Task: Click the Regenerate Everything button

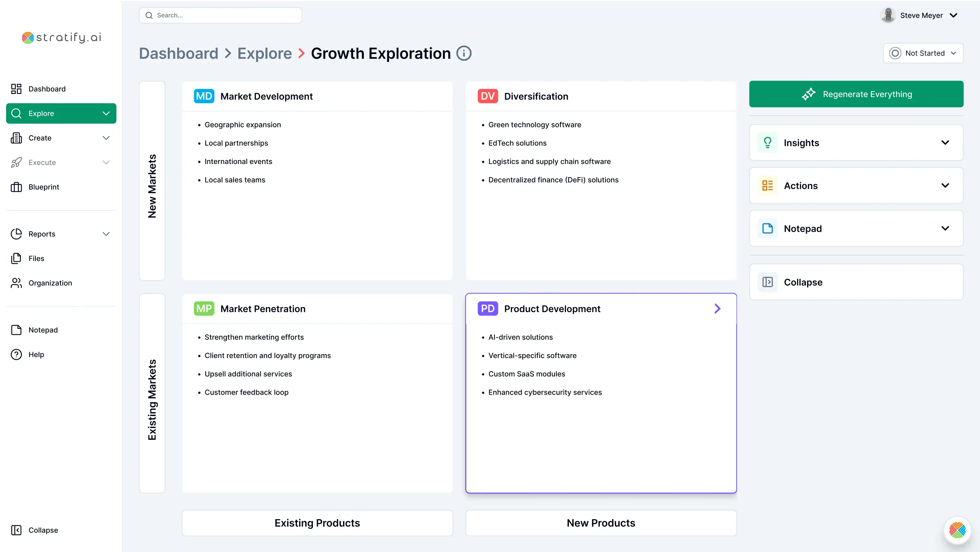Action: (x=856, y=94)
